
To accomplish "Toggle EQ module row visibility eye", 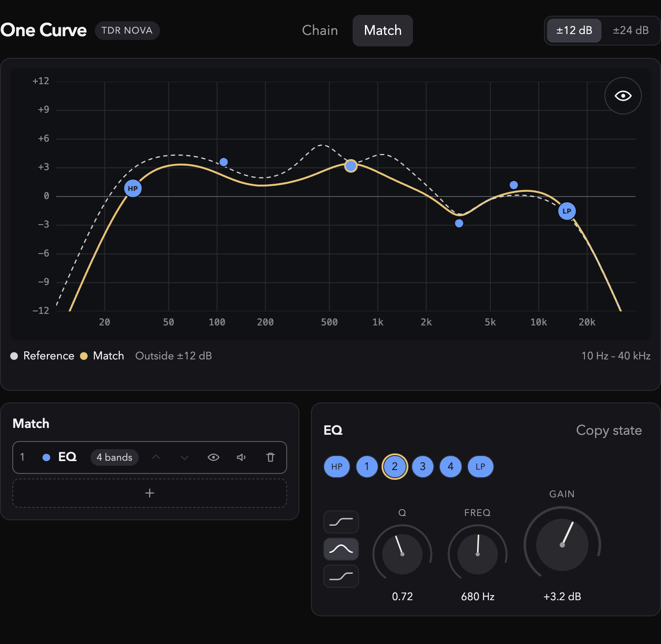I will coord(214,457).
